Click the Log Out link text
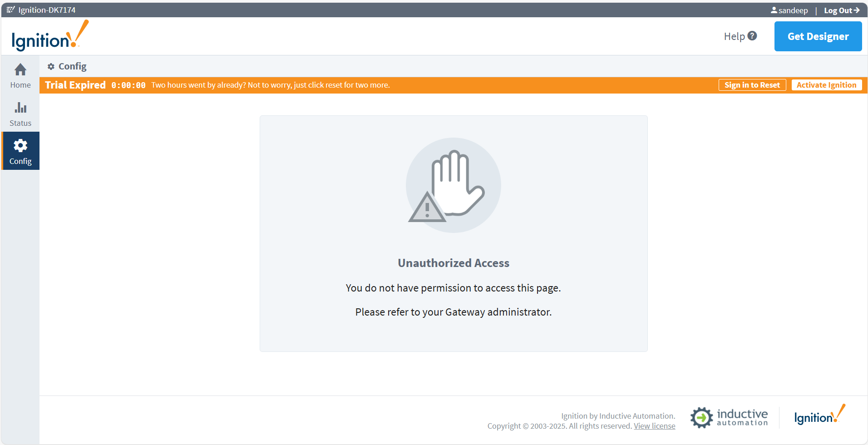This screenshot has width=868, height=445. pos(838,10)
